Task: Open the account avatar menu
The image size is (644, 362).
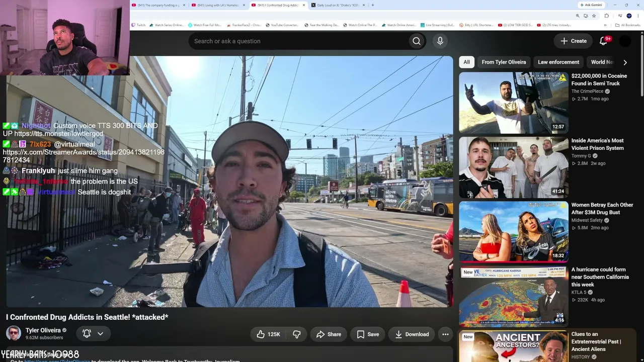Action: [625, 41]
